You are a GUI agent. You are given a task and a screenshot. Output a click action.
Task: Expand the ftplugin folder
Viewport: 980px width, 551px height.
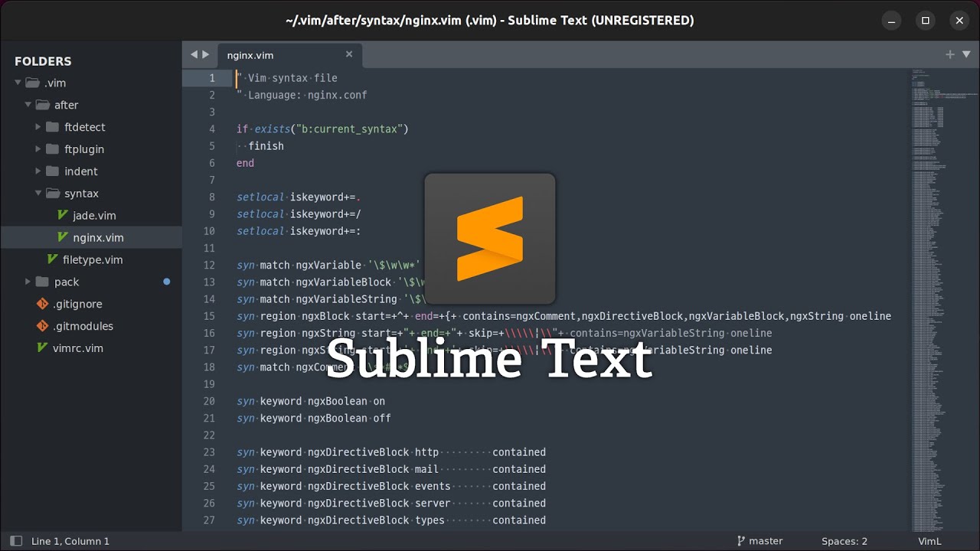38,149
